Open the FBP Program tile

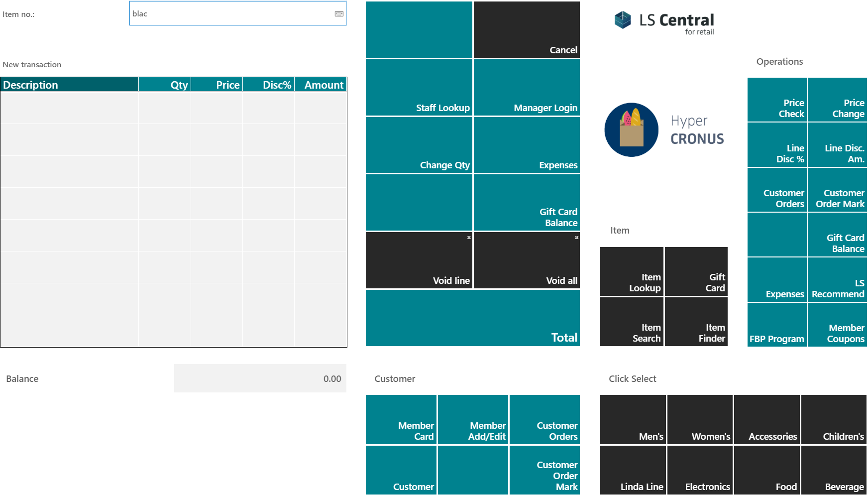pyautogui.click(x=777, y=325)
